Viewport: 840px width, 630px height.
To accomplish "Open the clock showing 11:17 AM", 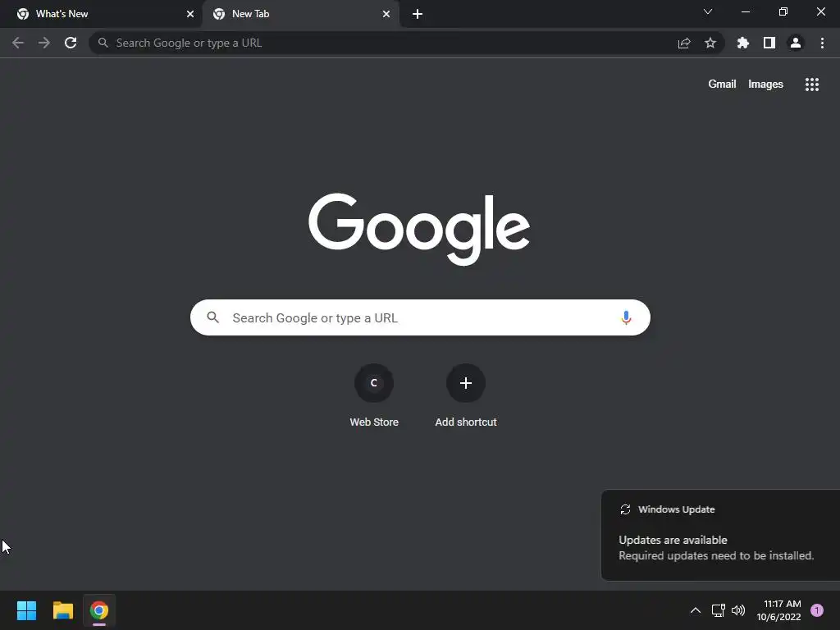I will 778,610.
